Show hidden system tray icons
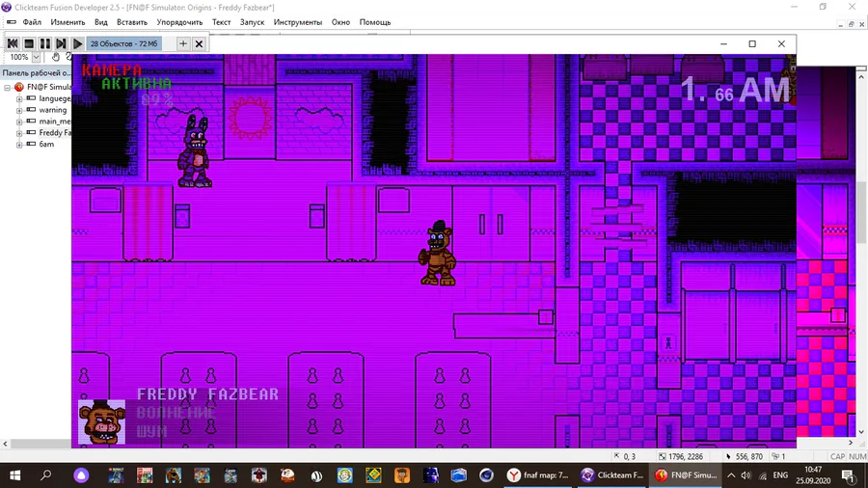The width and height of the screenshot is (868, 488). click(x=731, y=475)
